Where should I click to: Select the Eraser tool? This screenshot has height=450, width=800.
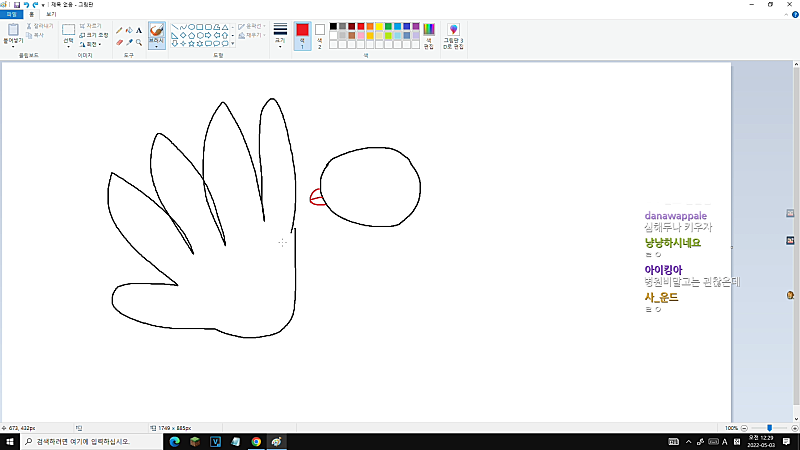click(119, 42)
